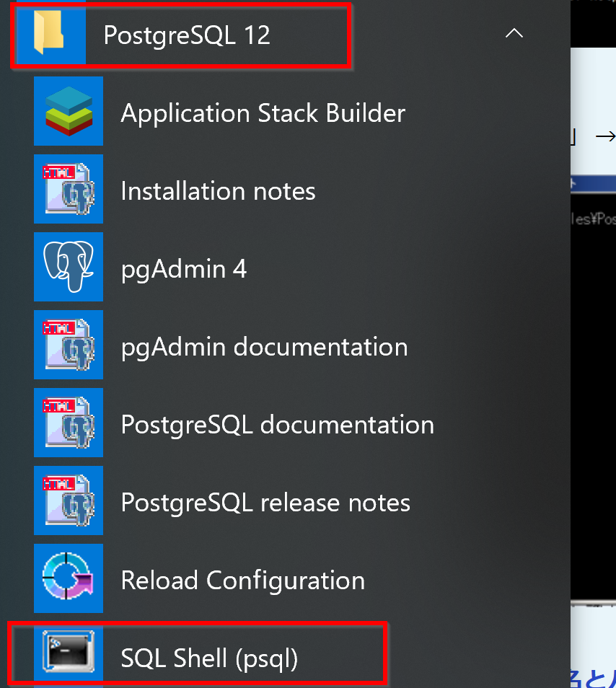Click the SQL Shell (psql) terminal icon
The image size is (616, 688).
click(69, 652)
